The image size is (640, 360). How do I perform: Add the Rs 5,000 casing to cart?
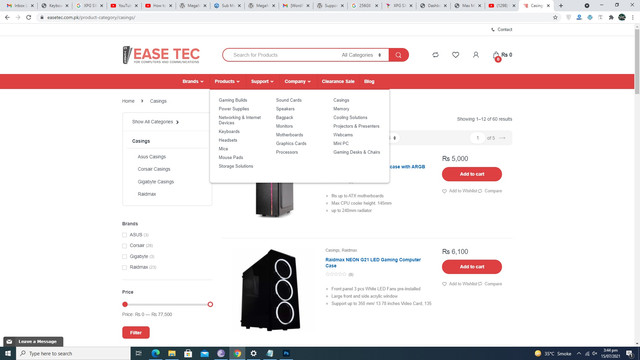(x=472, y=174)
